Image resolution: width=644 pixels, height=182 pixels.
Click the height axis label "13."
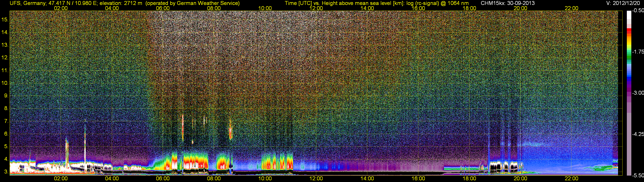(5, 45)
